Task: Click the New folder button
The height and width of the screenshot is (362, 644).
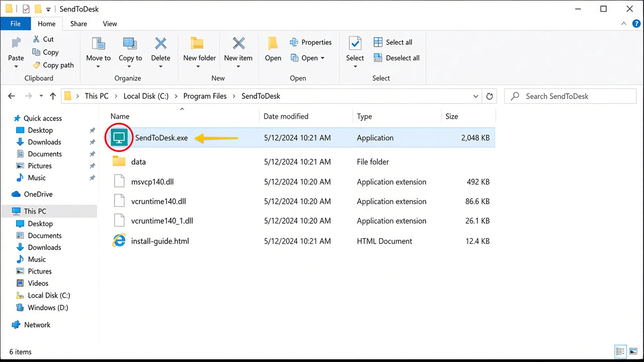Action: [200, 52]
